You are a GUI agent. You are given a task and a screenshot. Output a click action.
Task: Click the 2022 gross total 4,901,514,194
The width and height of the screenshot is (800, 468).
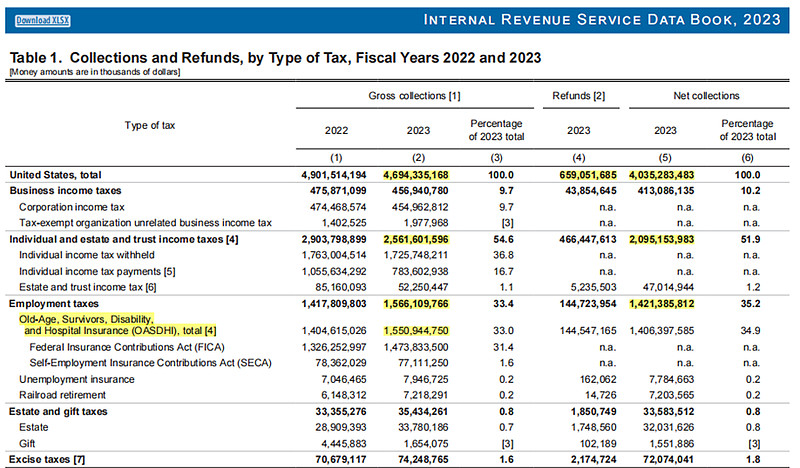(334, 175)
